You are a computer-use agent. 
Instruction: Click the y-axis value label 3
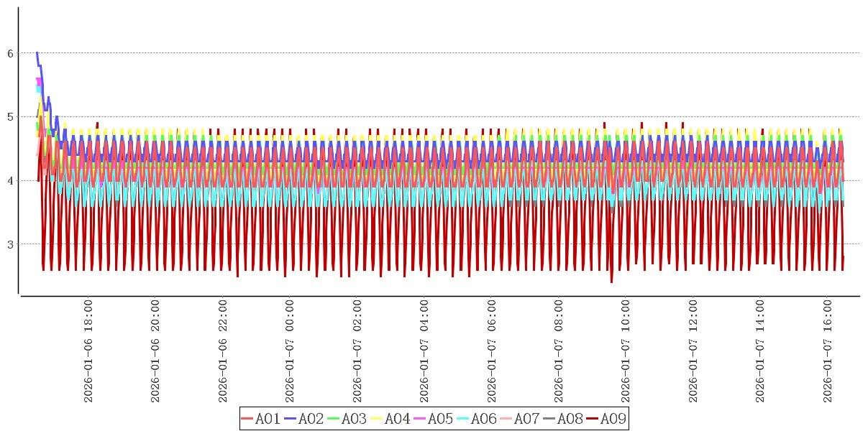click(11, 244)
